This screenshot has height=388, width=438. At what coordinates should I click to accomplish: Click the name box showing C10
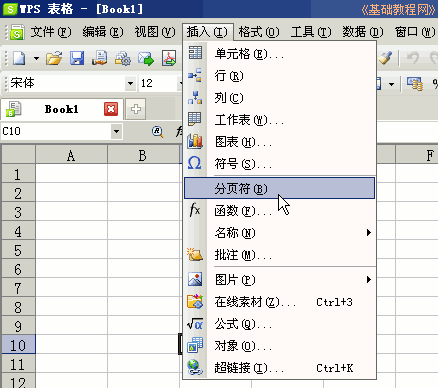[56, 131]
